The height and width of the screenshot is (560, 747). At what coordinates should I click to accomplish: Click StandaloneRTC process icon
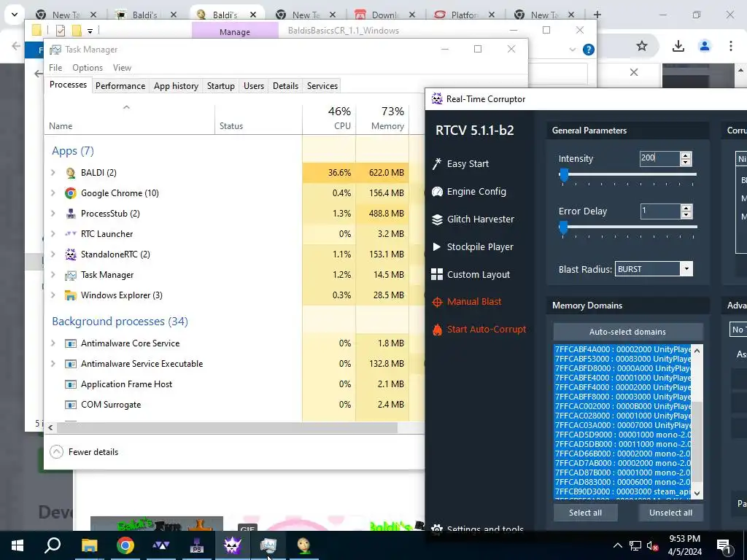(x=71, y=254)
